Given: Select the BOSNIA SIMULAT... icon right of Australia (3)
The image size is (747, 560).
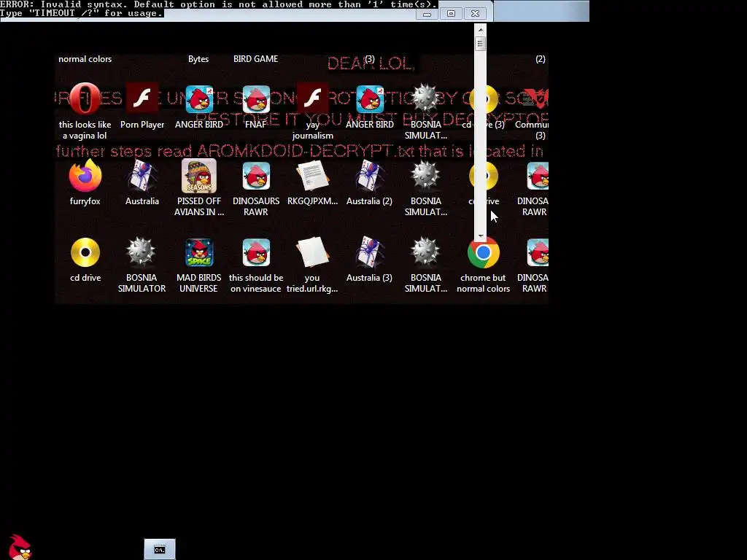Looking at the screenshot, I should tap(425, 252).
